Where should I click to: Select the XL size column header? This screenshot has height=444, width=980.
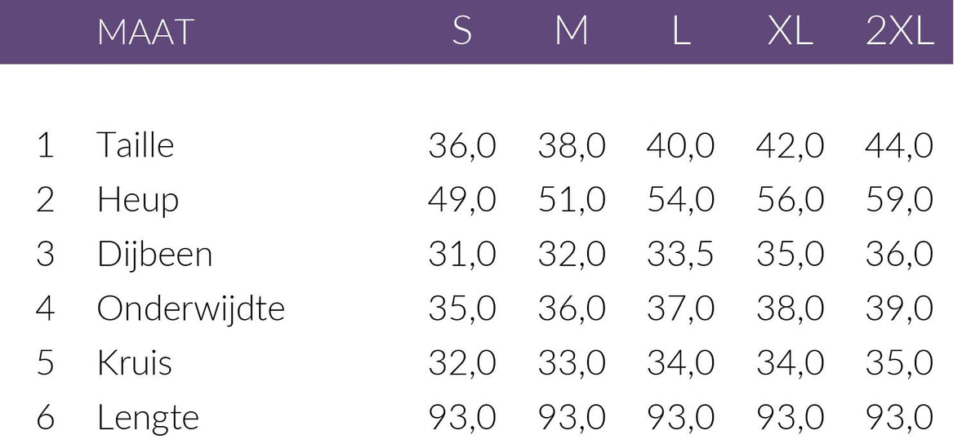coord(790,32)
